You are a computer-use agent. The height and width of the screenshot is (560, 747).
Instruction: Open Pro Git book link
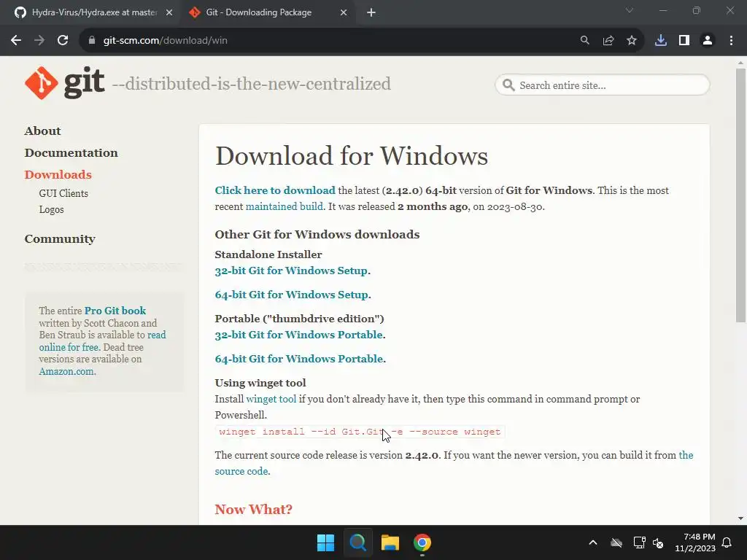coord(115,311)
